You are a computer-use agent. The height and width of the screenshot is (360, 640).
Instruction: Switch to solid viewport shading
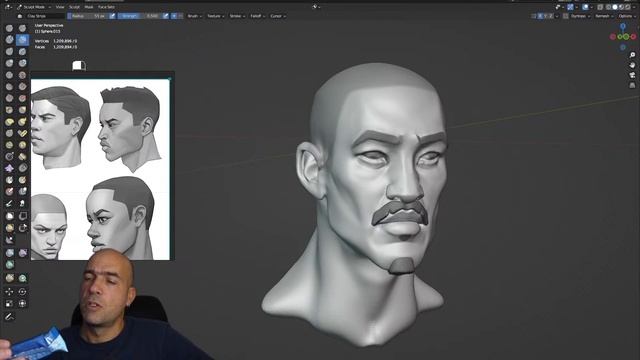click(x=615, y=7)
